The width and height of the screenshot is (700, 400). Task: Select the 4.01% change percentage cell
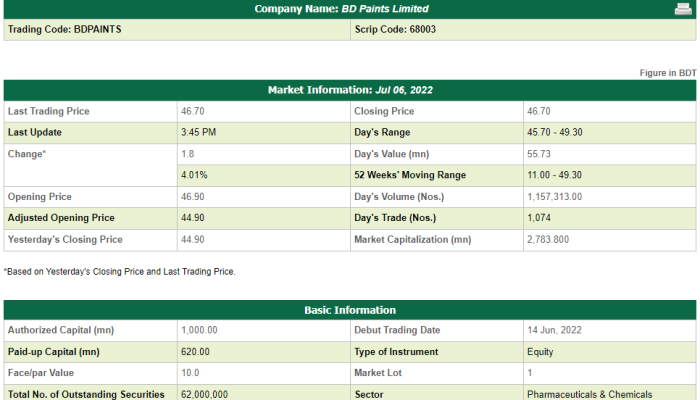click(x=263, y=175)
